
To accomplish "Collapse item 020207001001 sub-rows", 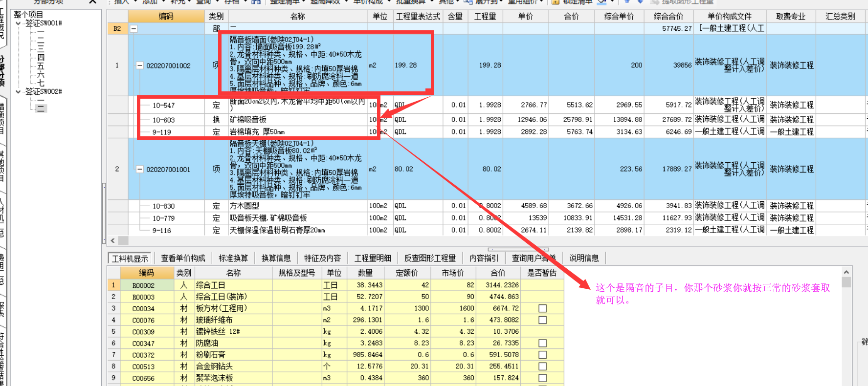I will [x=140, y=170].
